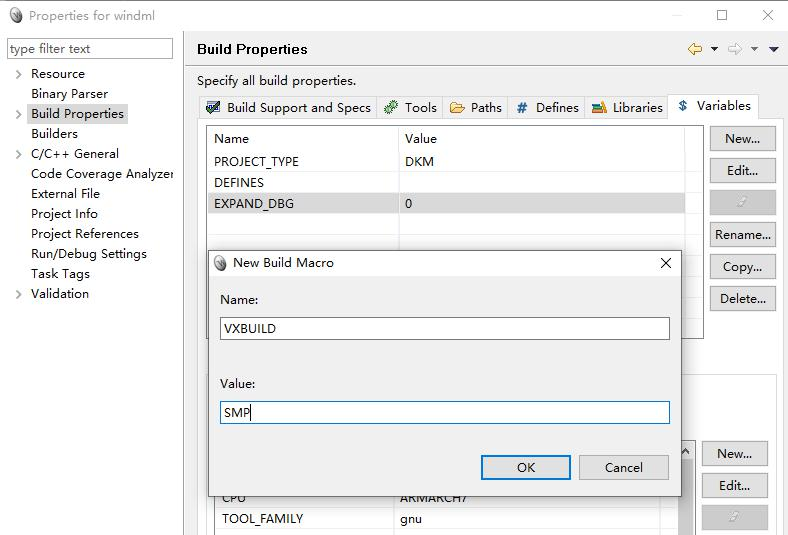Expand the Resource tree node
Viewport: 788px width, 535px height.
coord(19,74)
